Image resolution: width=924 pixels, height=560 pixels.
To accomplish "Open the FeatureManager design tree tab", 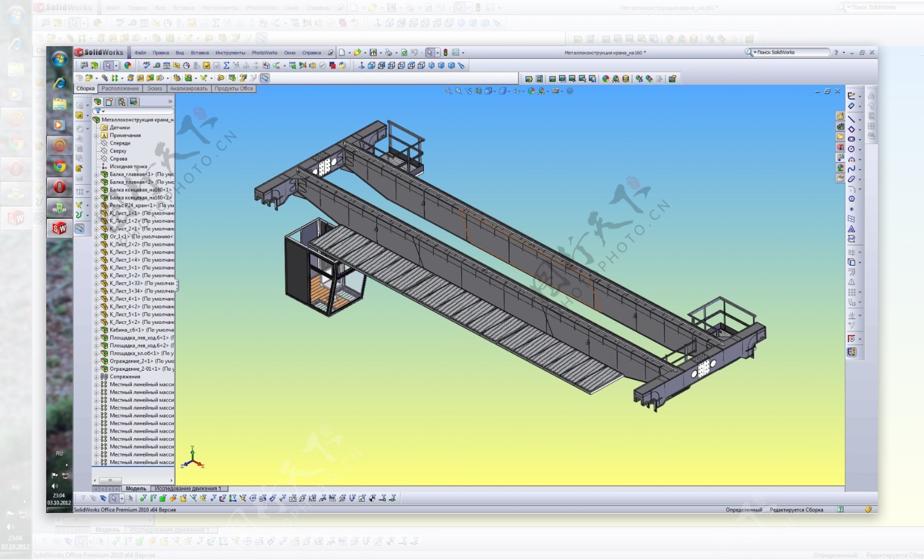I will [98, 102].
